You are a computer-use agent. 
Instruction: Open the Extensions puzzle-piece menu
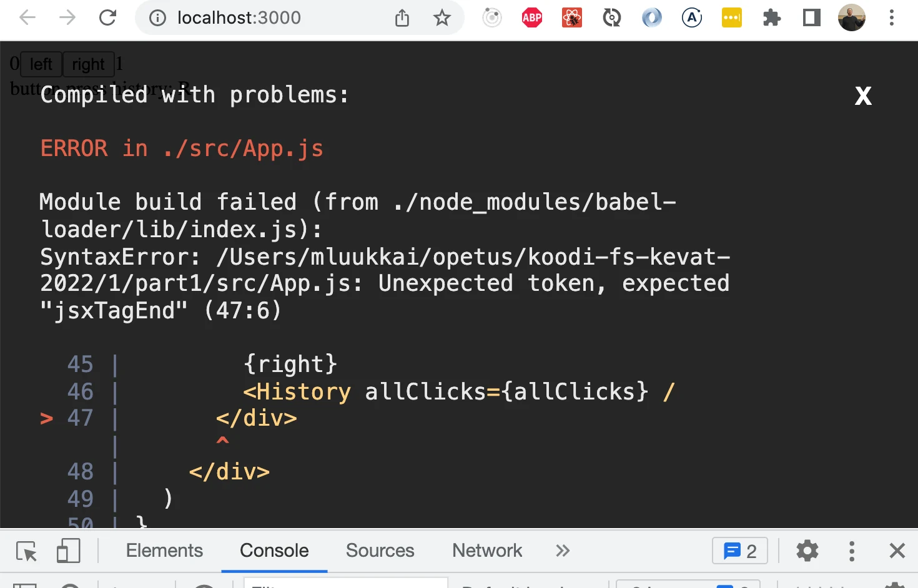coord(772,18)
